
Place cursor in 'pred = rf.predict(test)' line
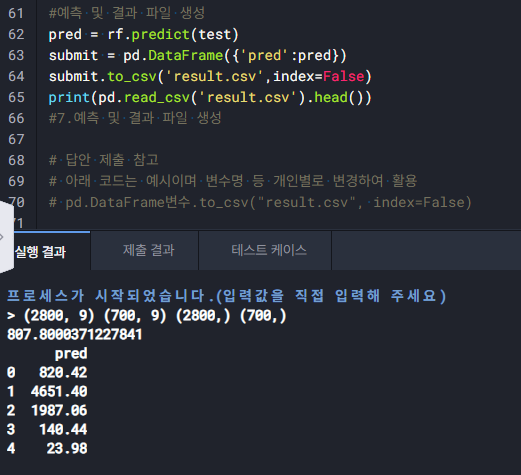pos(144,35)
